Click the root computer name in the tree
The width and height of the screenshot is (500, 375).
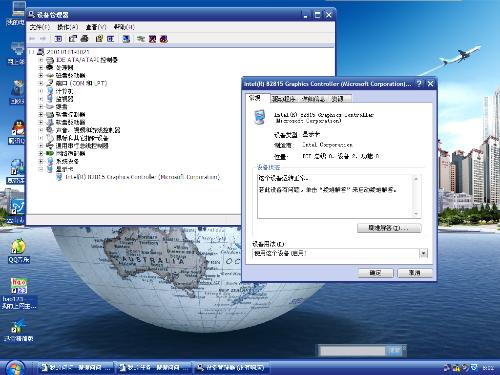(x=68, y=52)
